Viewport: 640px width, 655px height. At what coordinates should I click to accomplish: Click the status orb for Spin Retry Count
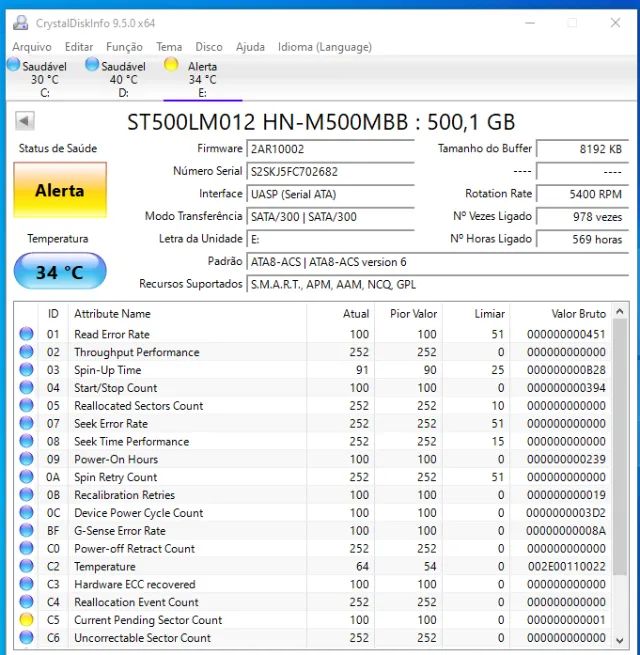26,477
